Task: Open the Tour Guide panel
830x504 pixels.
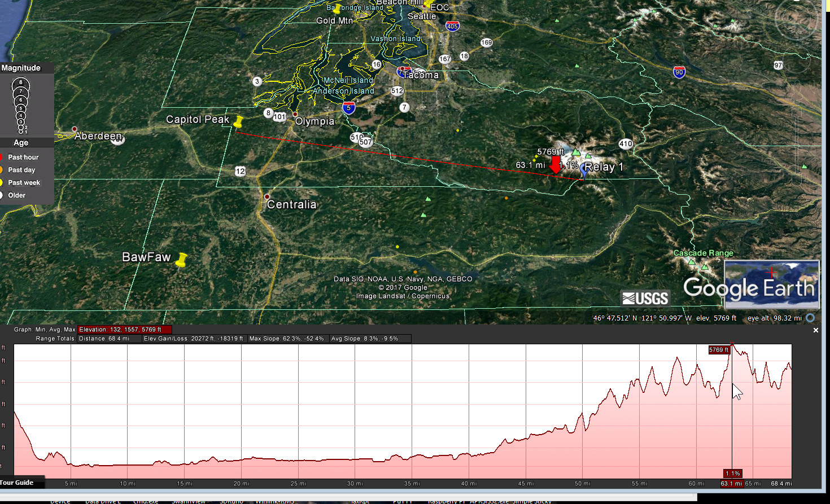Action: [x=17, y=483]
